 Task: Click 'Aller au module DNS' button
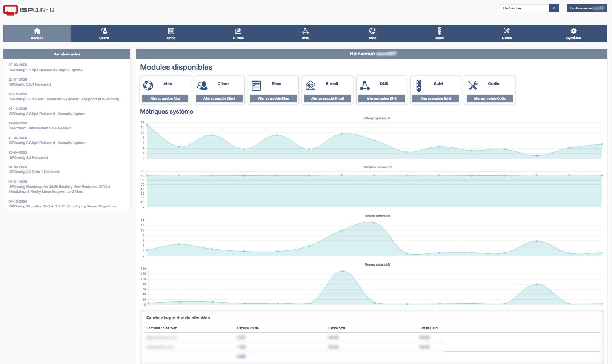tap(381, 98)
